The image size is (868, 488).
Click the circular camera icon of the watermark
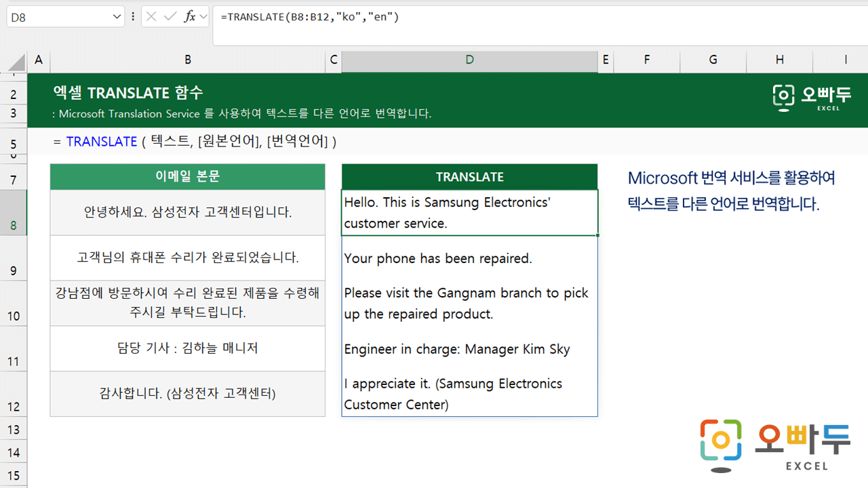coord(721,444)
